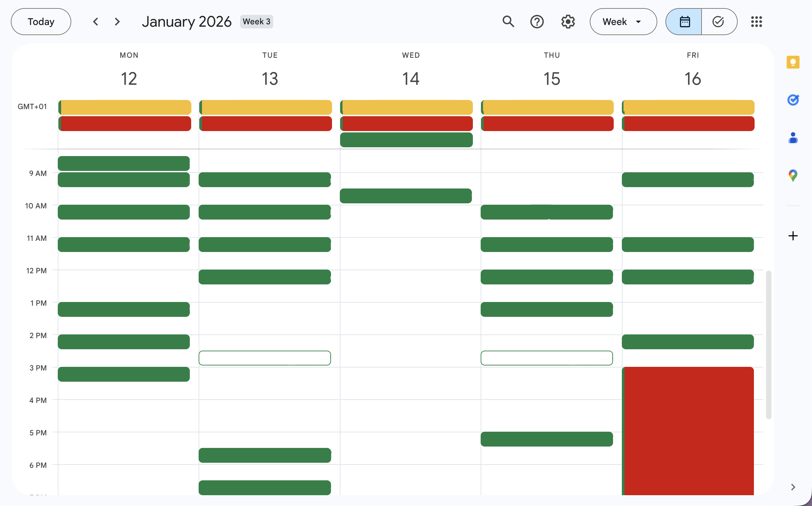Click the vertical calendar scrollbar
Image resolution: width=812 pixels, height=506 pixels.
[x=768, y=345]
